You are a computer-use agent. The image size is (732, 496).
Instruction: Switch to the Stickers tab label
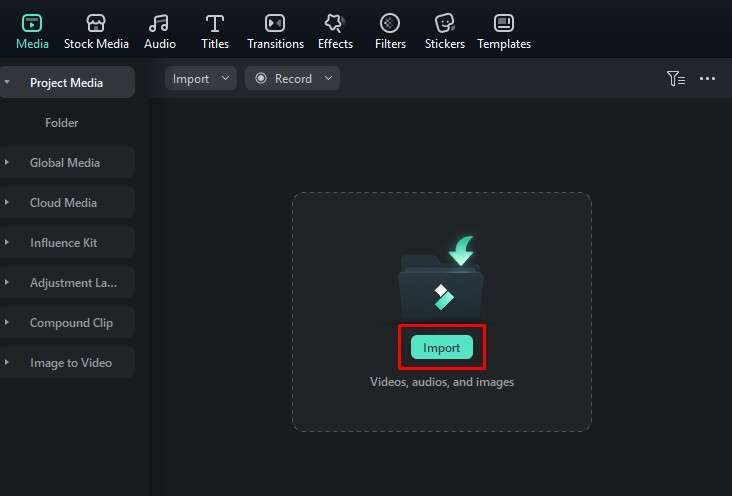pyautogui.click(x=444, y=44)
